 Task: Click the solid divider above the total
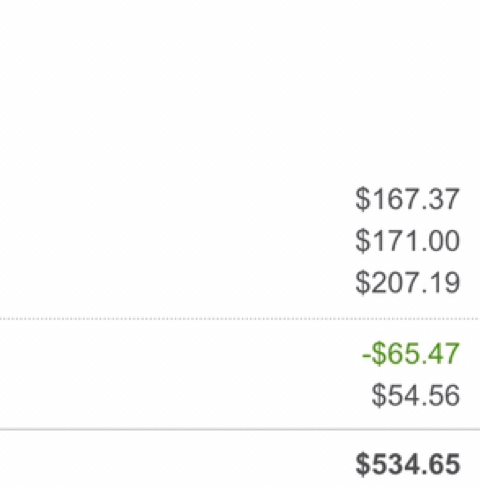(x=240, y=430)
